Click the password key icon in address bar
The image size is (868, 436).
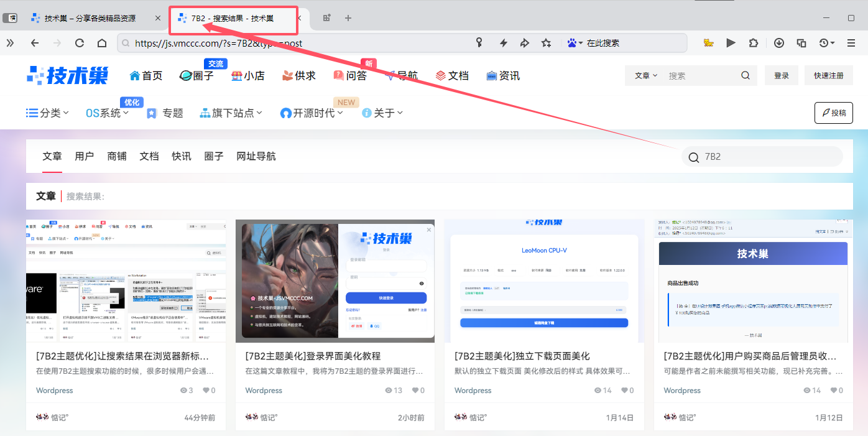pyautogui.click(x=479, y=43)
